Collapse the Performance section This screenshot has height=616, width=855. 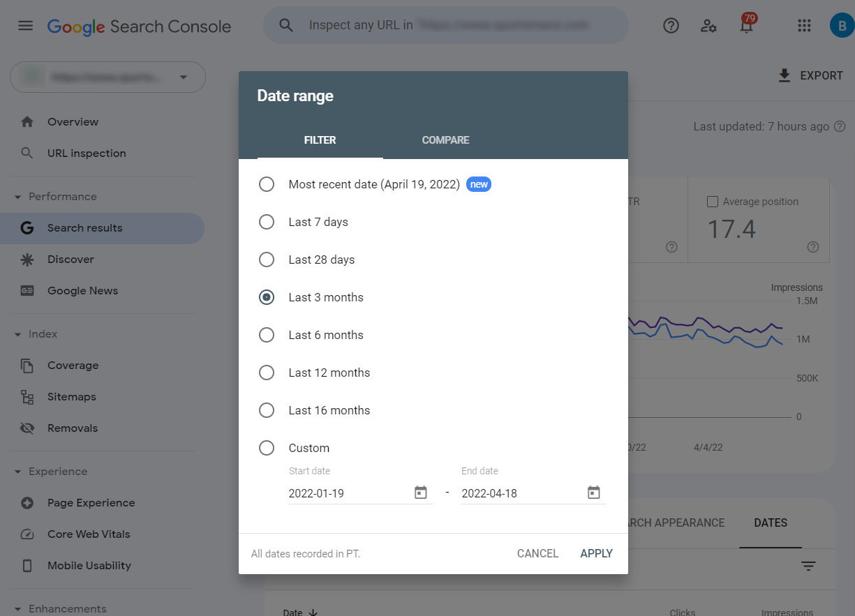[x=18, y=197]
